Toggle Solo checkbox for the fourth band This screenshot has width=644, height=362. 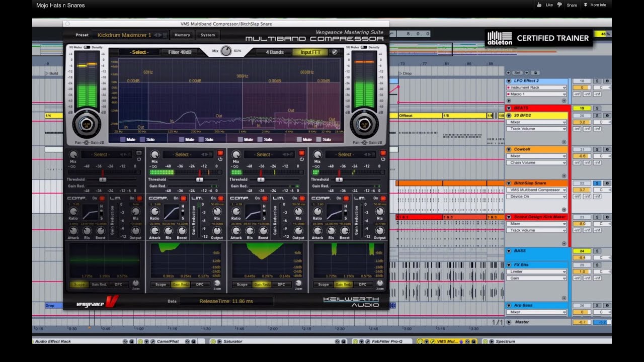coord(320,139)
